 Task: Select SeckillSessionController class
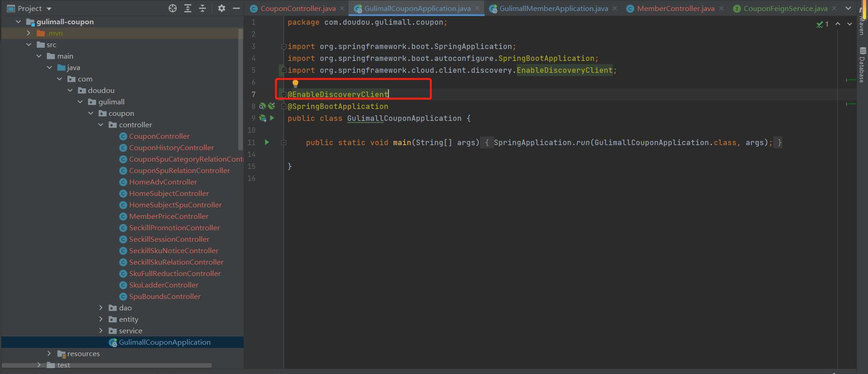(169, 239)
